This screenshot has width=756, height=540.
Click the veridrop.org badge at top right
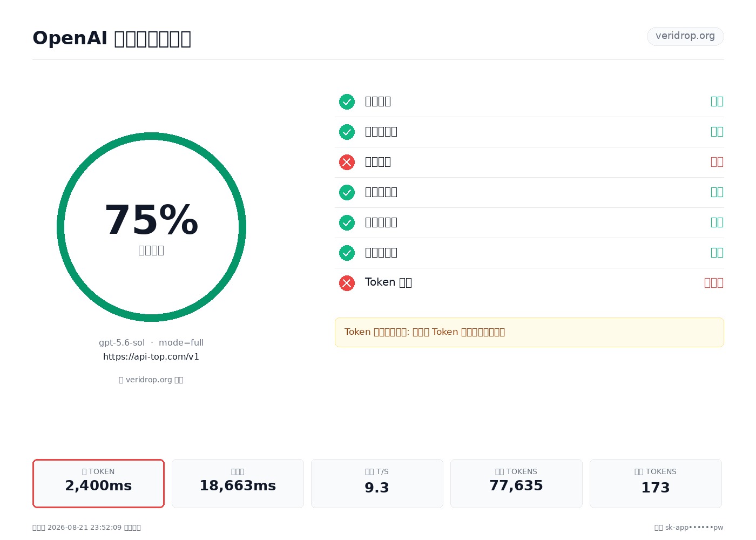(x=685, y=36)
